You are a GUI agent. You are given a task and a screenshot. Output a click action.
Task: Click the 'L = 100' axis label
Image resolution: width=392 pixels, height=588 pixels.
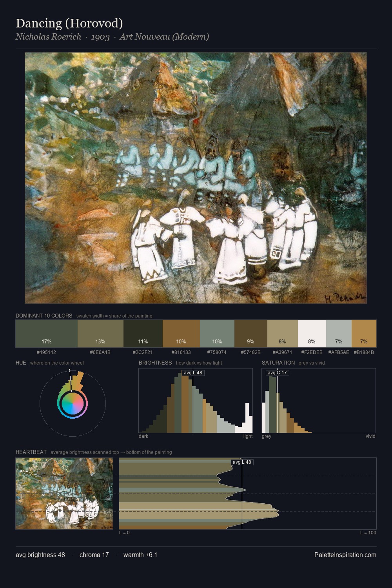tap(368, 533)
